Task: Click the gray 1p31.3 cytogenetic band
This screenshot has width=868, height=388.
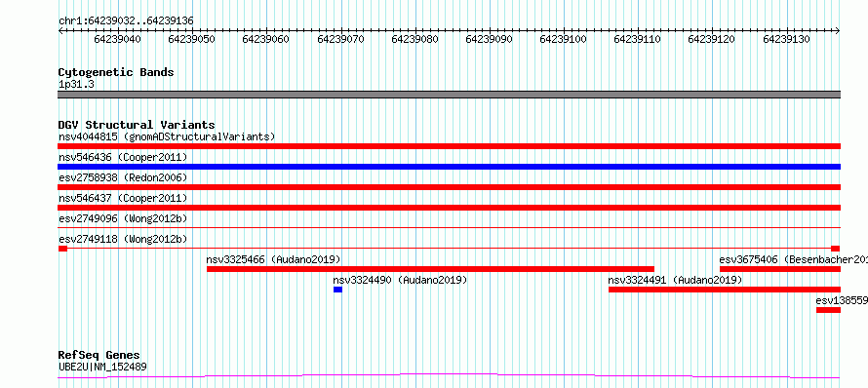Action: [x=449, y=95]
